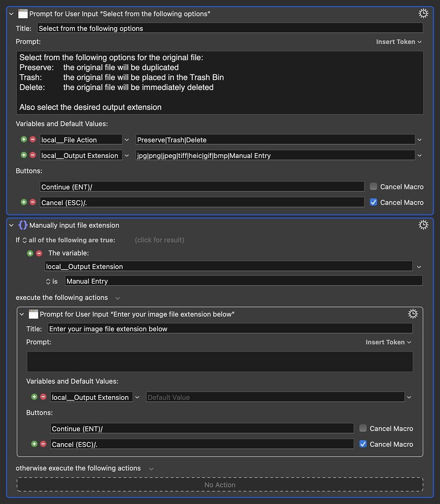The image size is (440, 504).
Task: Delete the top prompt's Cancel (ESC) button row
Action: click(33, 202)
